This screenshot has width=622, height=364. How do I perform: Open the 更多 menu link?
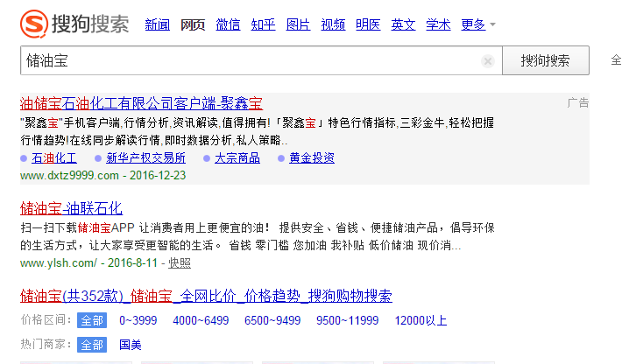point(473,24)
